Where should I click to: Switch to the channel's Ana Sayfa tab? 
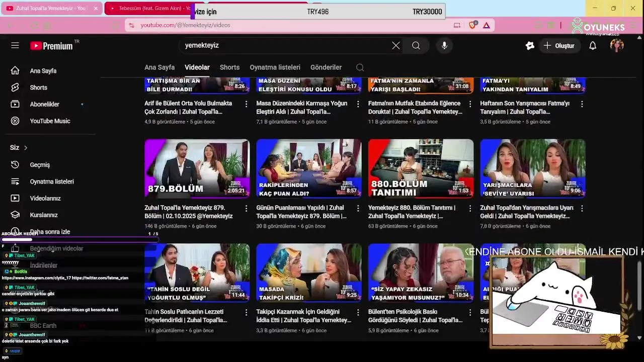[x=159, y=67]
